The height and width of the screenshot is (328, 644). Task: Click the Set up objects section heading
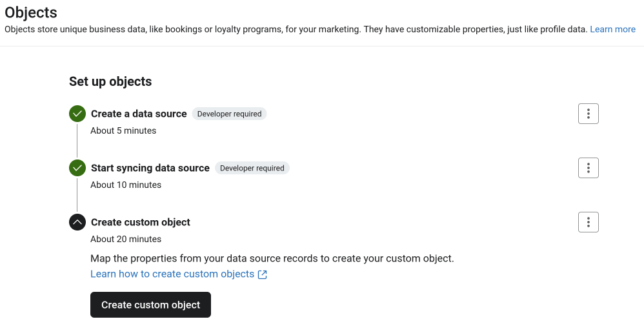click(110, 81)
